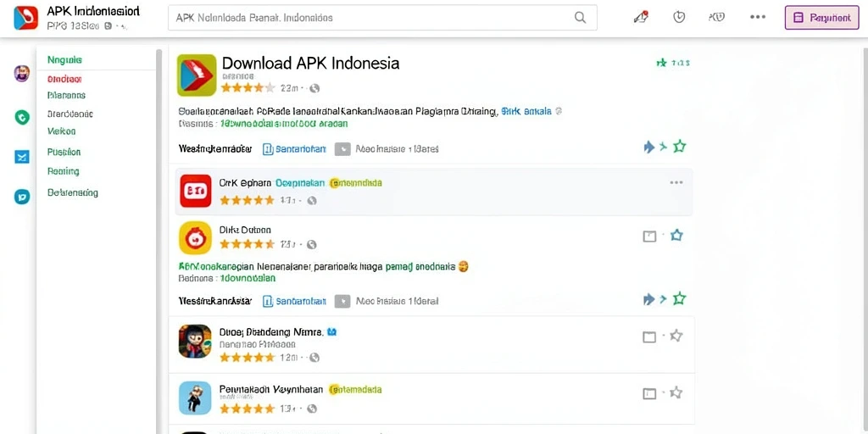This screenshot has height=434, width=868.
Task: Click the teal chat sidebar icon
Action: pyautogui.click(x=21, y=197)
